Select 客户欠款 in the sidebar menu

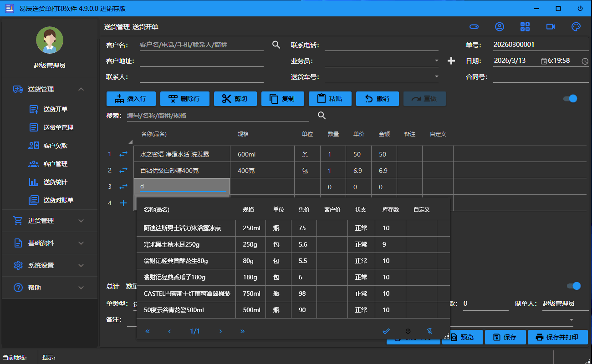click(x=55, y=146)
